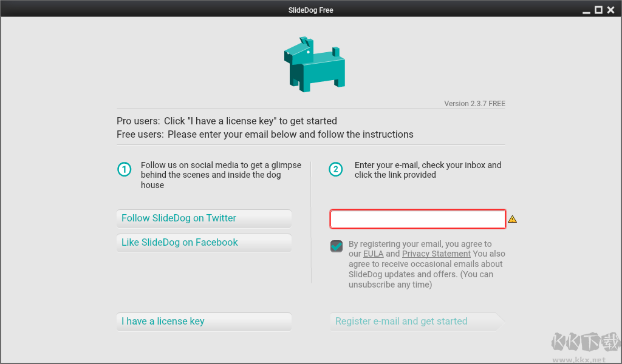The height and width of the screenshot is (364, 622).
Task: Click the SlideDog Free title bar text
Action: tap(311, 10)
